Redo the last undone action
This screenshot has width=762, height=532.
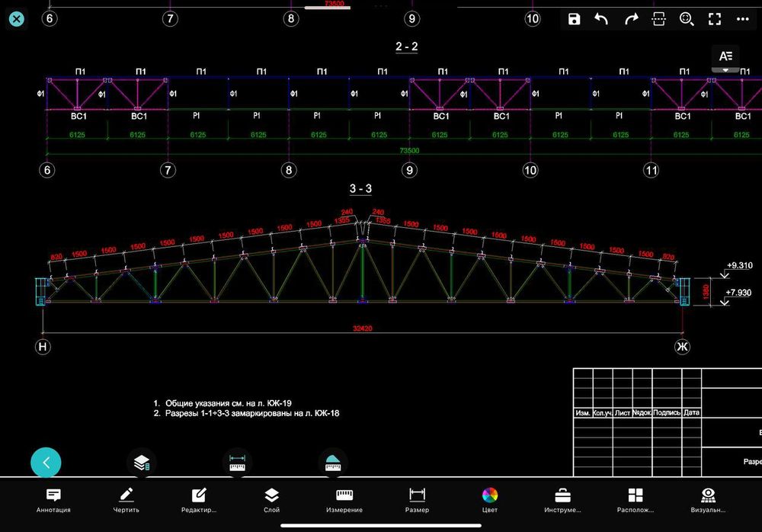click(631, 19)
